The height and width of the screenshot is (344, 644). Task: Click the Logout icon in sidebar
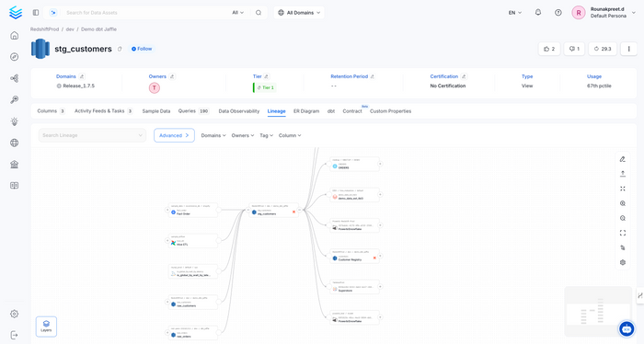pos(15,335)
